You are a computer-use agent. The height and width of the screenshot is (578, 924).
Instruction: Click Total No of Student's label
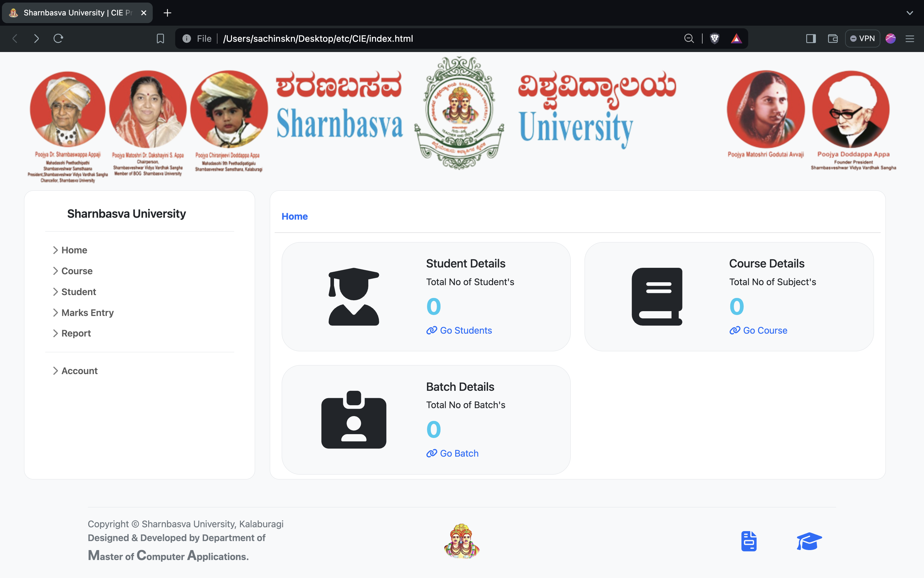(x=470, y=282)
